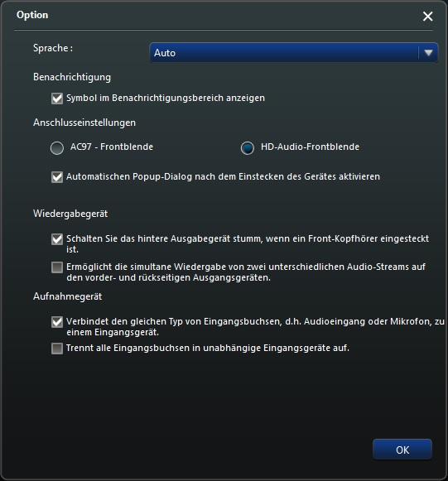Open the Auto language combo box
Screen dimensions: 448x481
(294, 53)
